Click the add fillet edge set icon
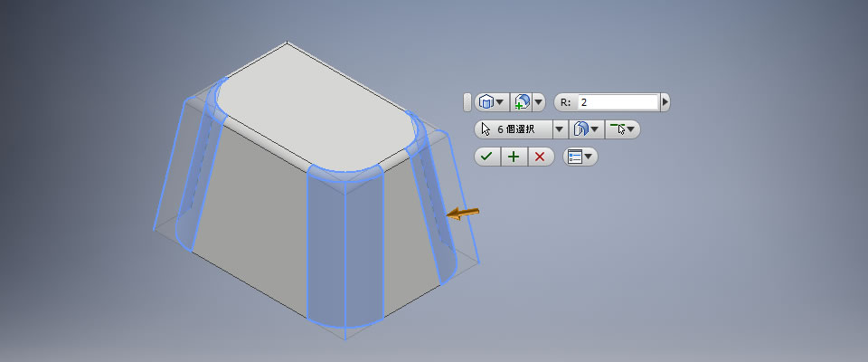 click(x=522, y=102)
